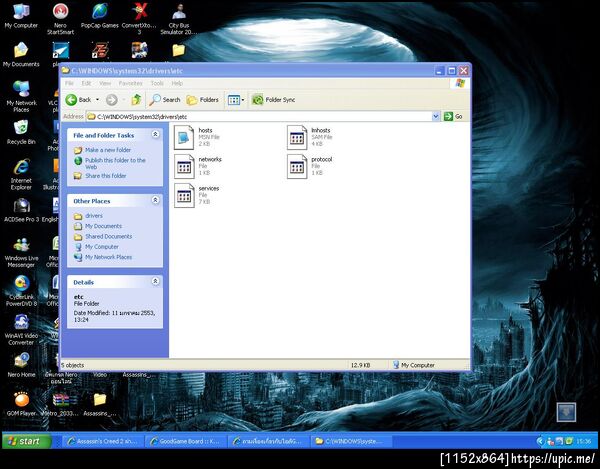This screenshot has width=600, height=469.
Task: Open the View menu
Action: pyautogui.click(x=105, y=83)
